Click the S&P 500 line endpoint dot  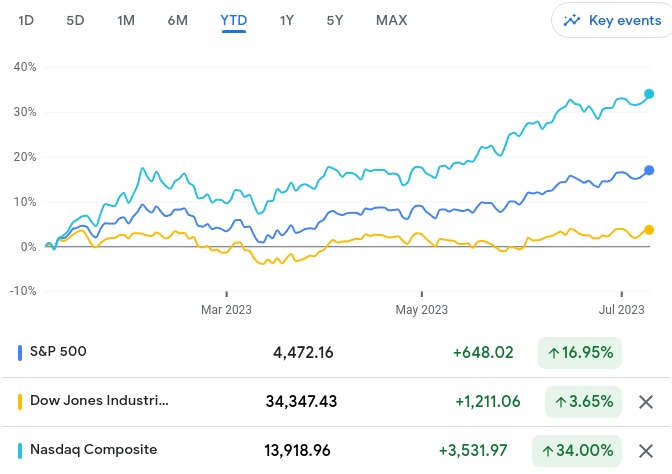tap(649, 170)
